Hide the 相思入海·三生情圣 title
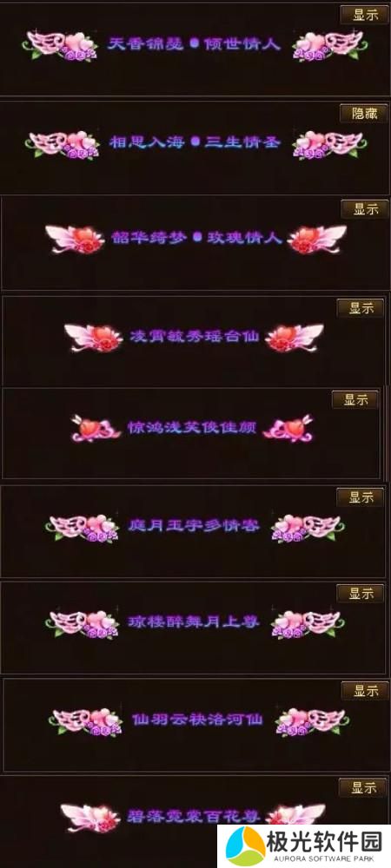Screen dimensions: 391x868 pos(363,113)
